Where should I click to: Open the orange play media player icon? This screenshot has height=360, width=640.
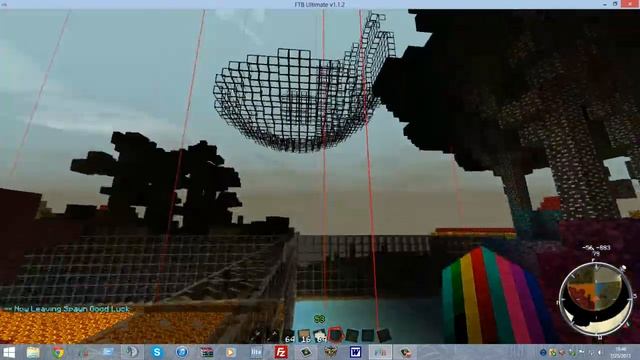tap(231, 352)
